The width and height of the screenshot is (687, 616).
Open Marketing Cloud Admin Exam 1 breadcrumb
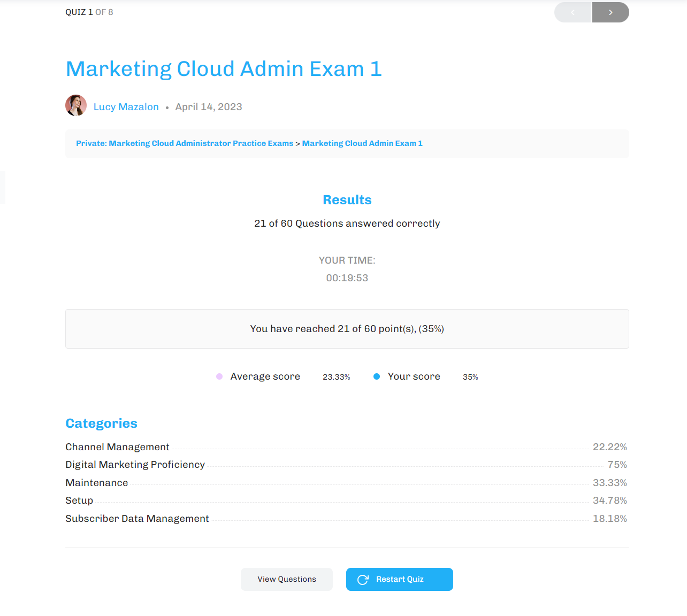pyautogui.click(x=362, y=143)
